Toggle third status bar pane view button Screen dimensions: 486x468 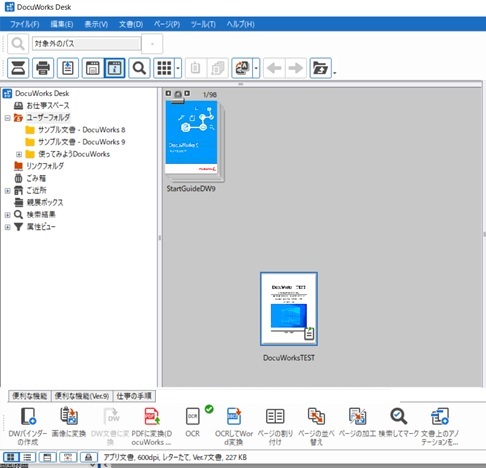click(47, 457)
